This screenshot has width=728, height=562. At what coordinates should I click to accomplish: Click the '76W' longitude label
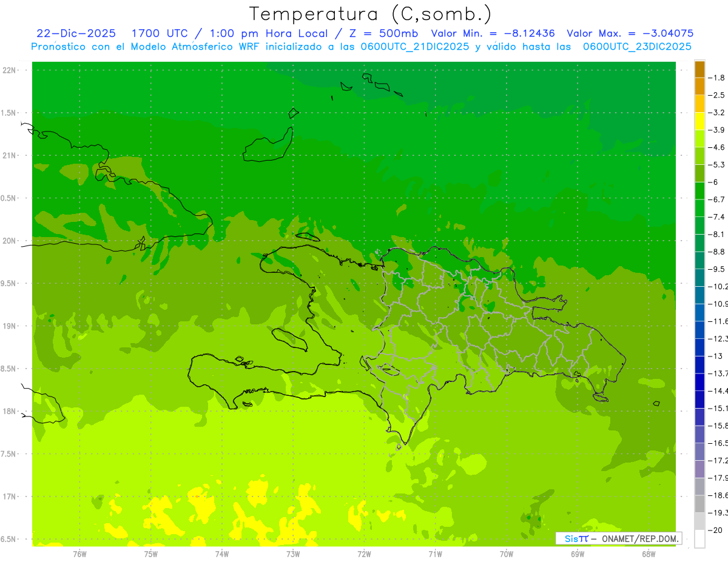79,554
